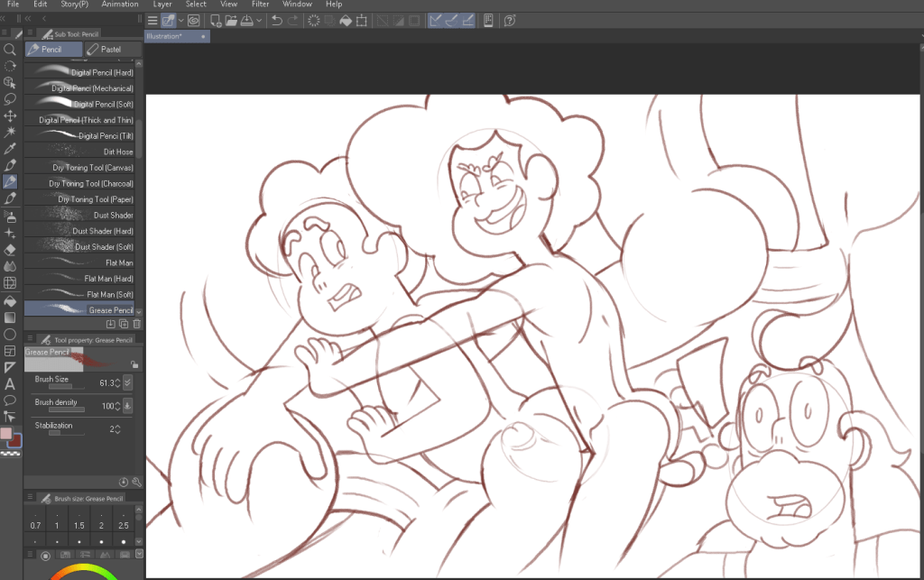This screenshot has width=924, height=580.
Task: Choose the Eyedropper tool
Action: pos(10,149)
